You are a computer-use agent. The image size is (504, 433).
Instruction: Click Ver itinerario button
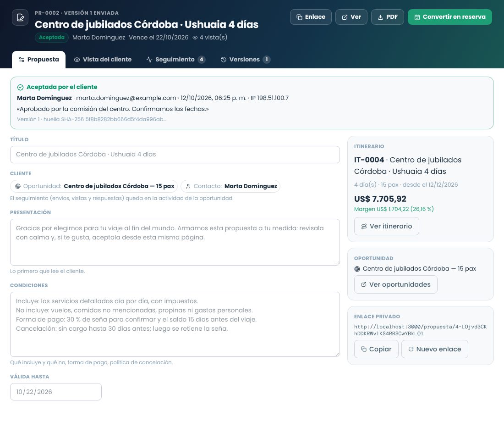pyautogui.click(x=386, y=226)
